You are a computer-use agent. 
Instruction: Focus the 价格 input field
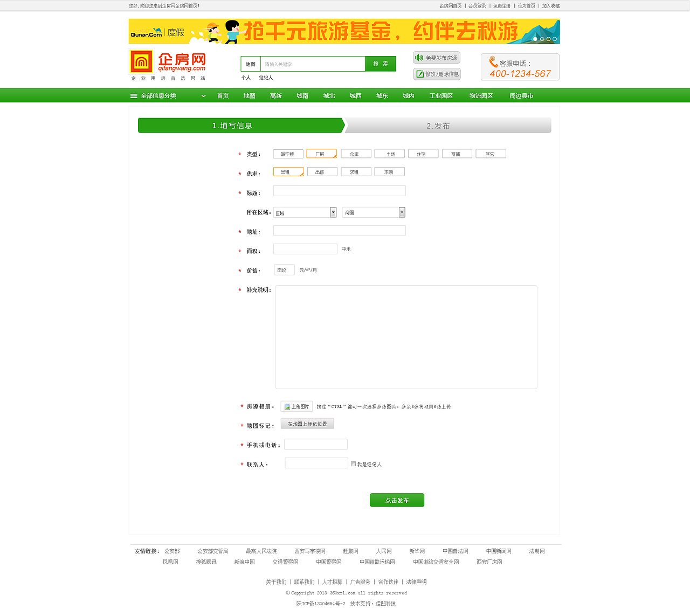[x=284, y=270]
